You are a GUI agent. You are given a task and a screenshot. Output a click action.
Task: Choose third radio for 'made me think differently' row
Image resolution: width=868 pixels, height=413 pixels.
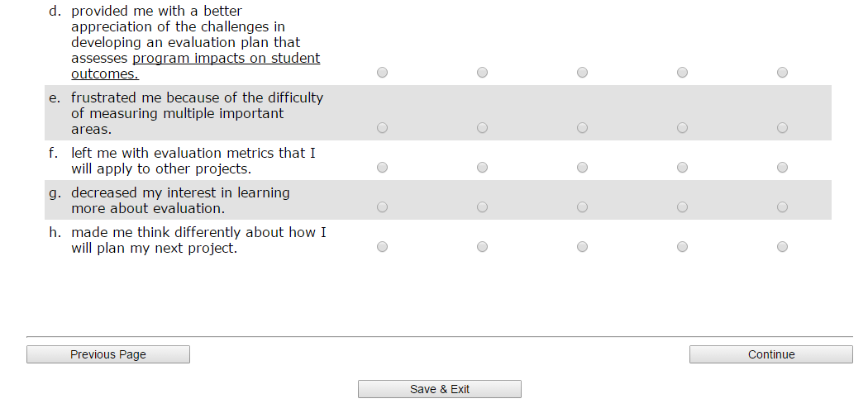pyautogui.click(x=582, y=247)
